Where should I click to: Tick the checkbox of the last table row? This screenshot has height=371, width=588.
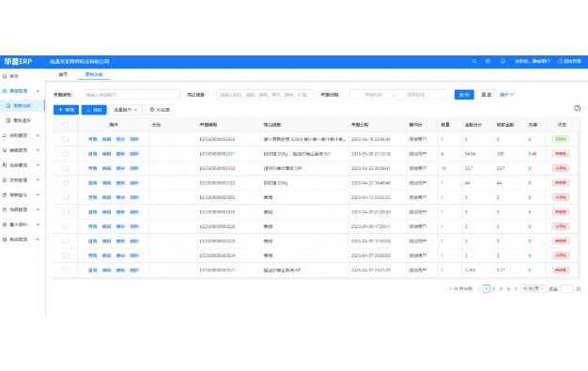click(x=66, y=271)
